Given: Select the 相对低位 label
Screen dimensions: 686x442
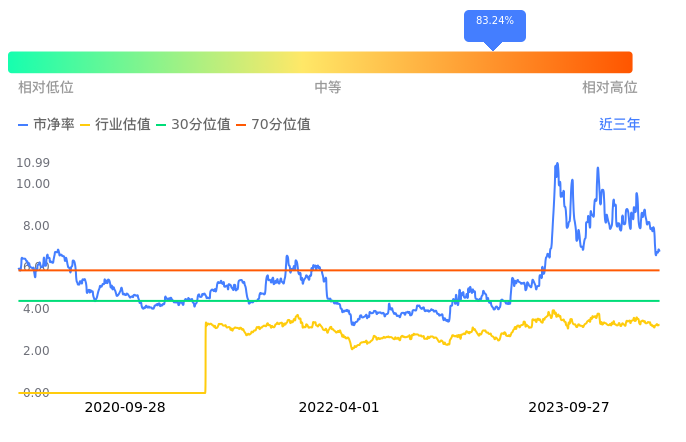Looking at the screenshot, I should [x=46, y=88].
